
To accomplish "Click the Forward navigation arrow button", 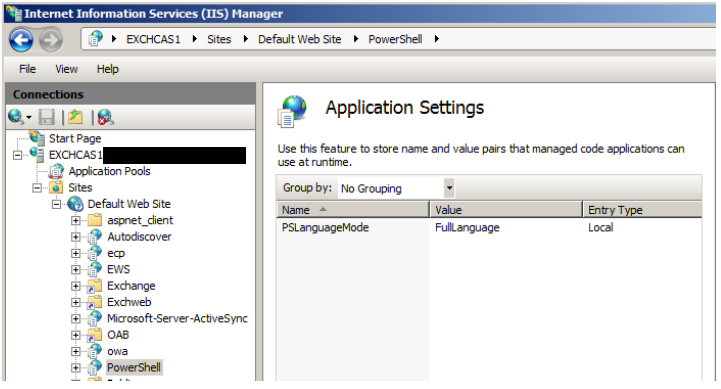I will [51, 40].
